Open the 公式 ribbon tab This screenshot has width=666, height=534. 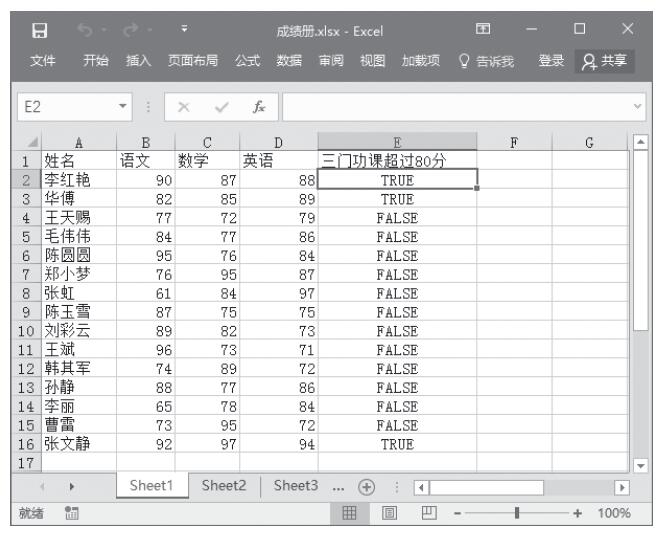point(248,62)
